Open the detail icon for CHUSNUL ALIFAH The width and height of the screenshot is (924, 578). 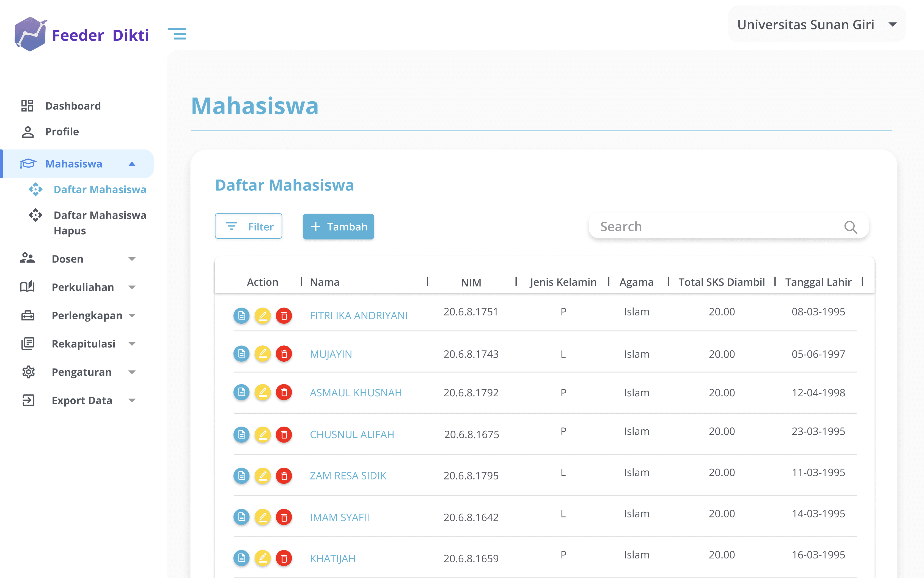point(241,435)
